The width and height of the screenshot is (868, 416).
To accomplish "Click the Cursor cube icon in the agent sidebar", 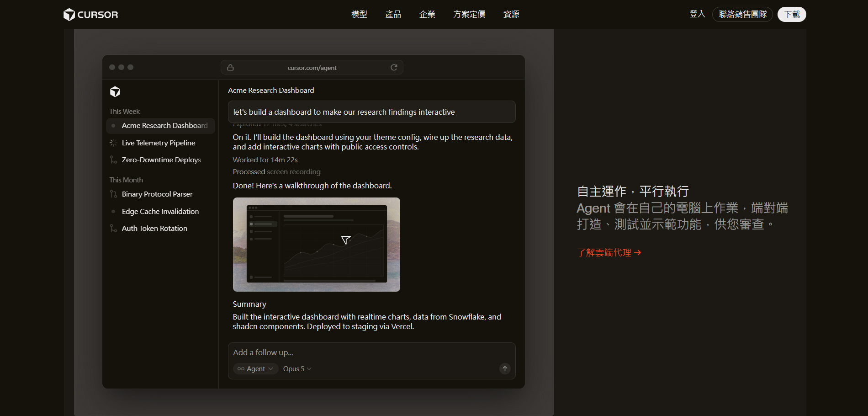I will [115, 92].
